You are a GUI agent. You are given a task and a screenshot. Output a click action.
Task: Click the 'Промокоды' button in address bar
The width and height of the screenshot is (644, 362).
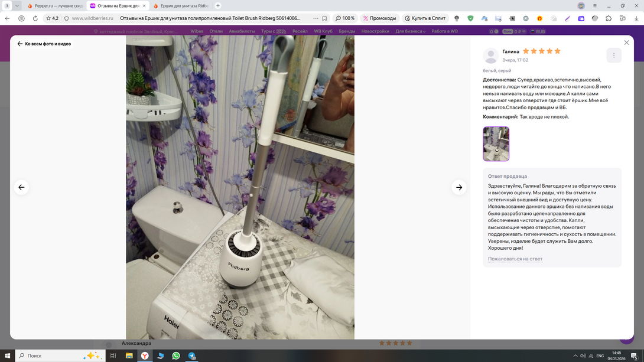tap(379, 18)
